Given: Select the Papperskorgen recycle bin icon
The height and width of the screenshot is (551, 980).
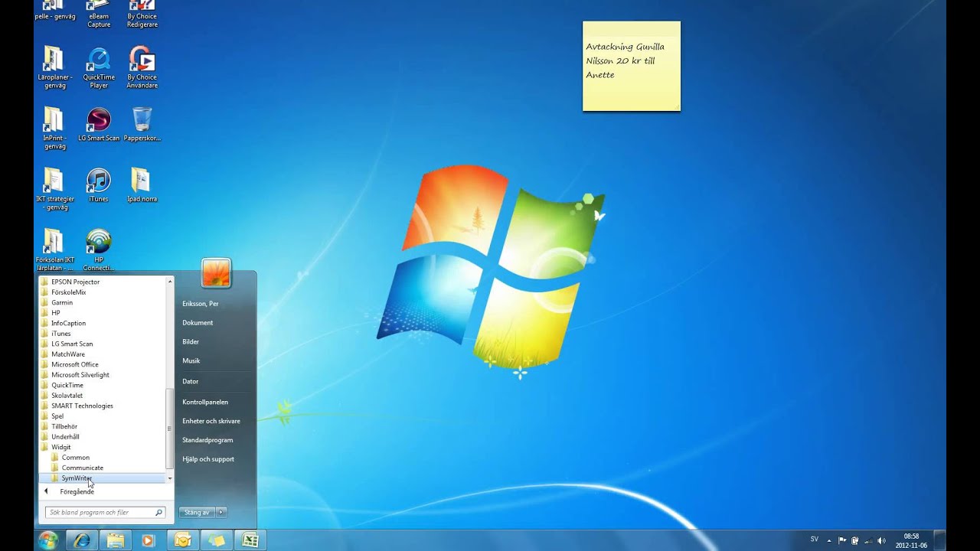Looking at the screenshot, I should click(142, 125).
